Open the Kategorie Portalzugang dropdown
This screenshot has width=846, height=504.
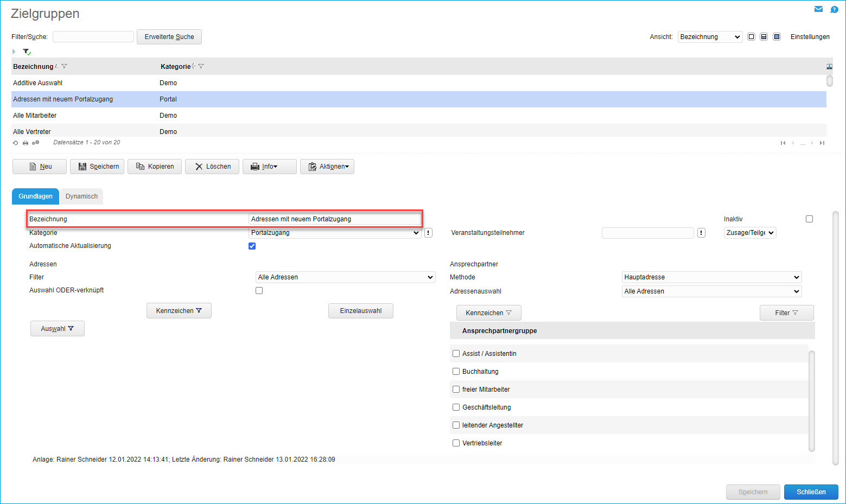coord(335,233)
